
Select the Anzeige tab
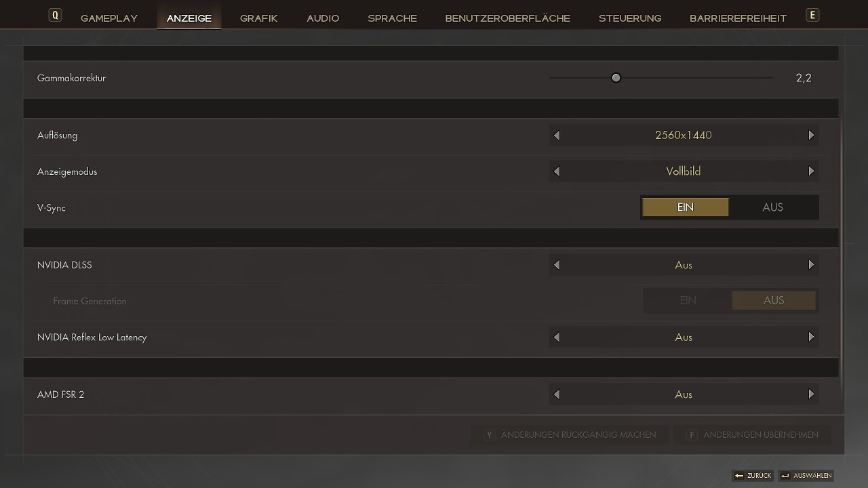[x=189, y=18]
